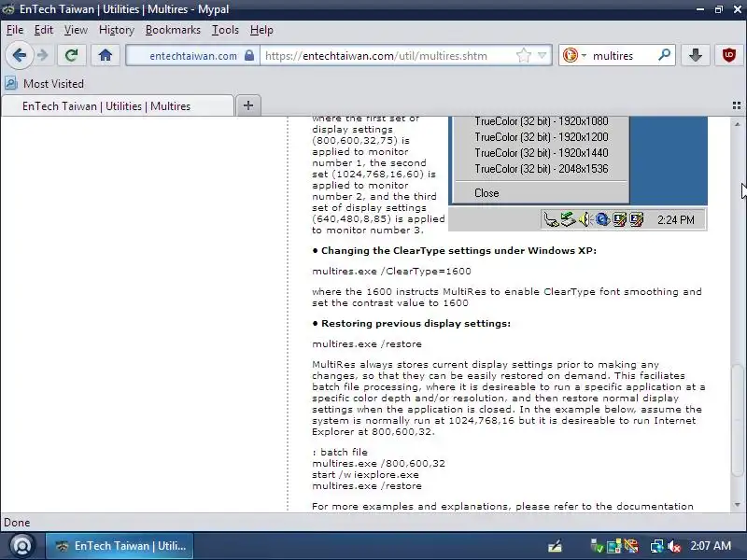Open the tab groups grid icon

click(x=737, y=105)
